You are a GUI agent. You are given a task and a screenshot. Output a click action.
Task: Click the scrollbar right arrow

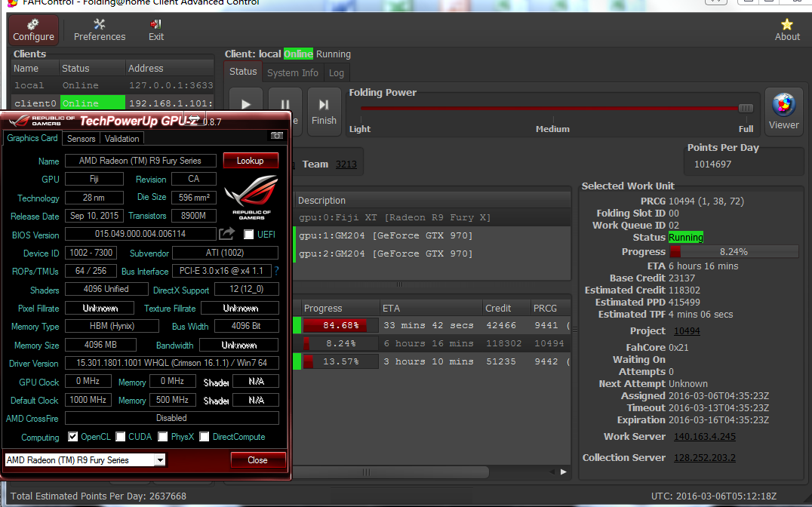pos(564,472)
